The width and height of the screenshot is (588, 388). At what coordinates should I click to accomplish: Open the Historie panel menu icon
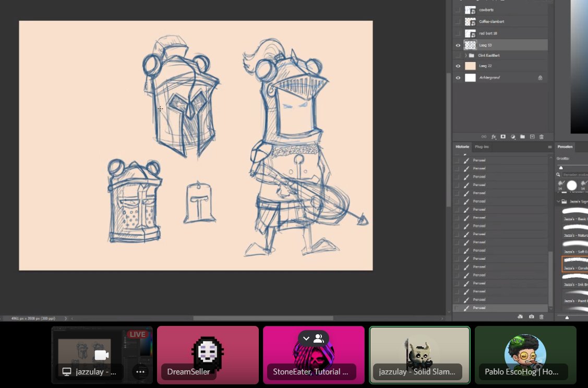[550, 147]
